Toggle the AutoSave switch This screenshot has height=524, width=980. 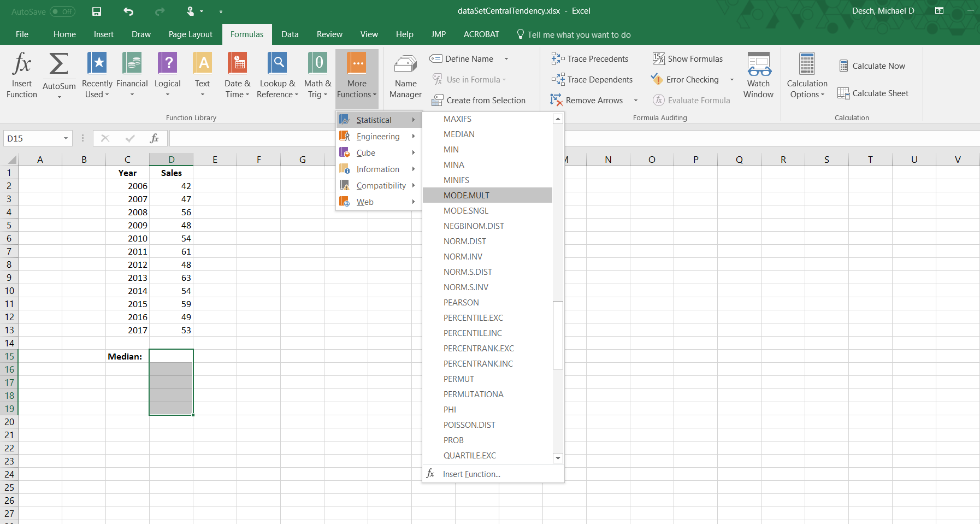coord(62,11)
